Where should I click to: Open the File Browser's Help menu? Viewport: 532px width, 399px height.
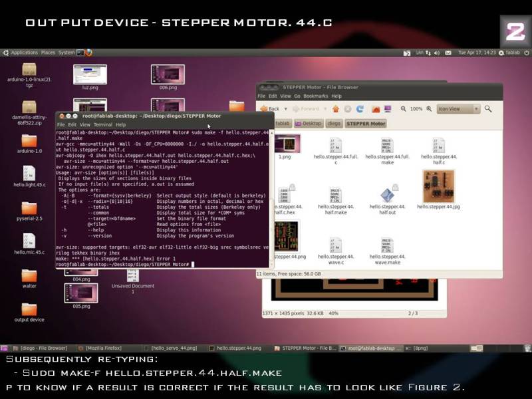pyautogui.click(x=336, y=96)
